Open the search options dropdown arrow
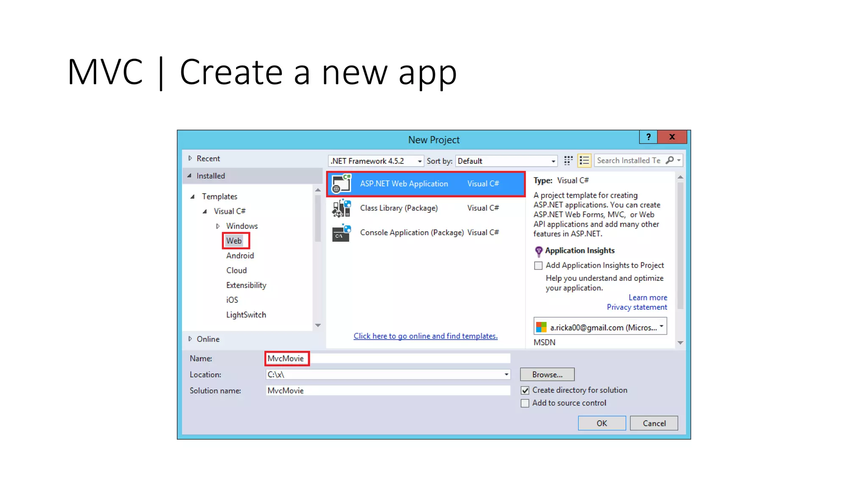 [679, 160]
